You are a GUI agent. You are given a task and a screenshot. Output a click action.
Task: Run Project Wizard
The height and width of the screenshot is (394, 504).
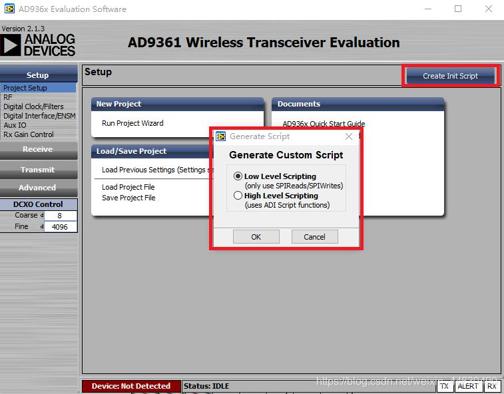132,123
